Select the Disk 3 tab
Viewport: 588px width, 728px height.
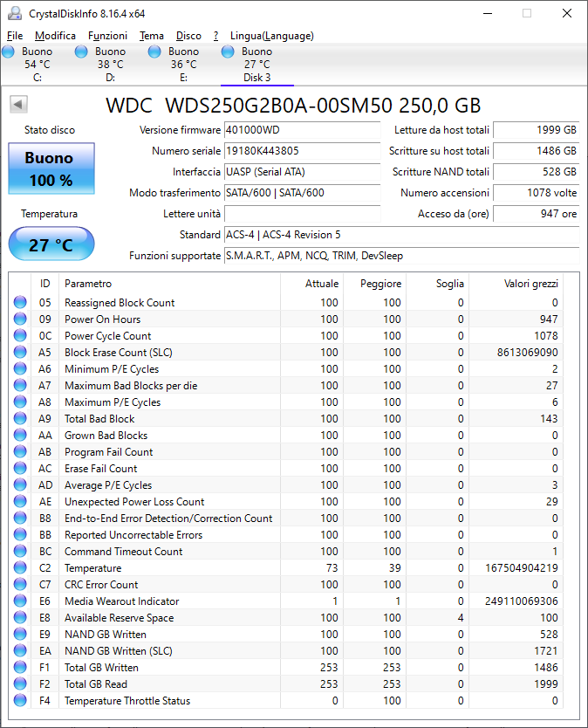pos(257,65)
